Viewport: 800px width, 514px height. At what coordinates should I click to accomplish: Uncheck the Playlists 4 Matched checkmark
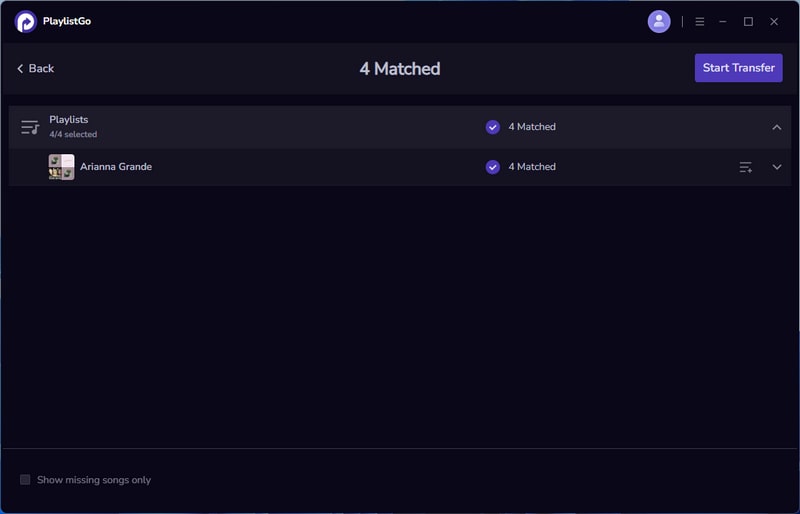pyautogui.click(x=492, y=127)
